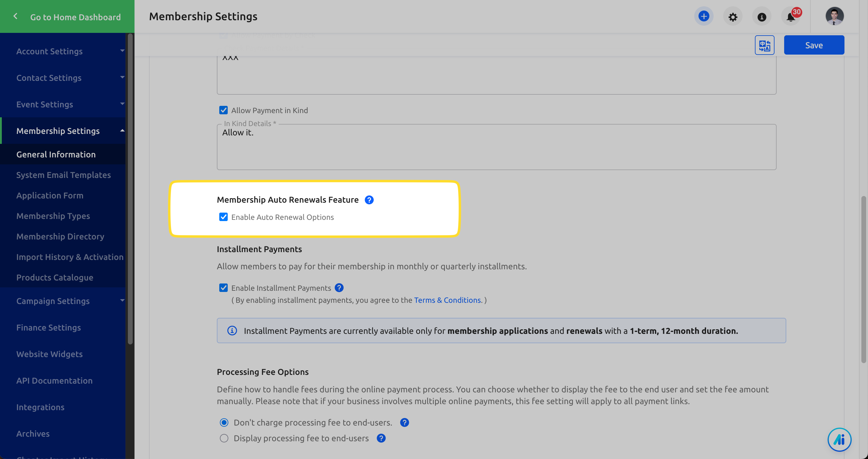Click into In Kind Details text area
The height and width of the screenshot is (459, 868).
496,147
